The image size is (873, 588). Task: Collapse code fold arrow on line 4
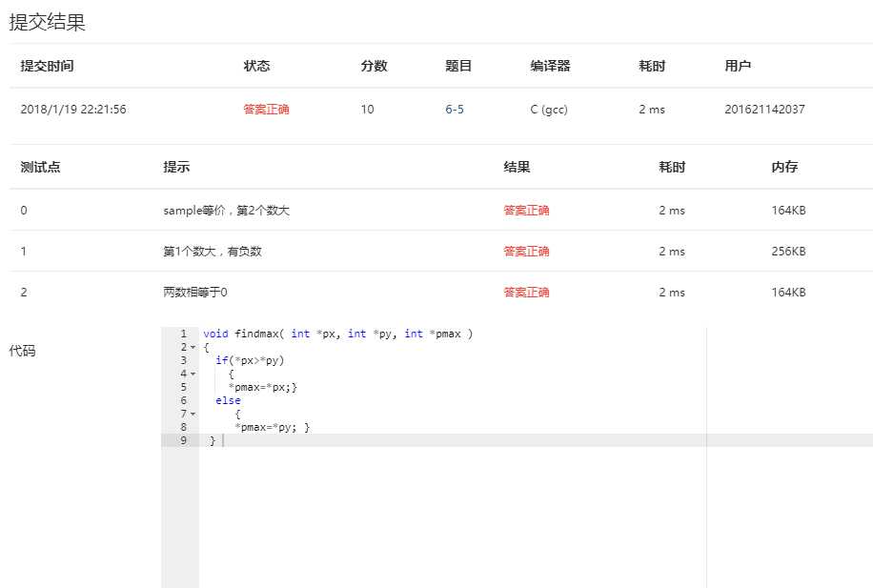(193, 375)
